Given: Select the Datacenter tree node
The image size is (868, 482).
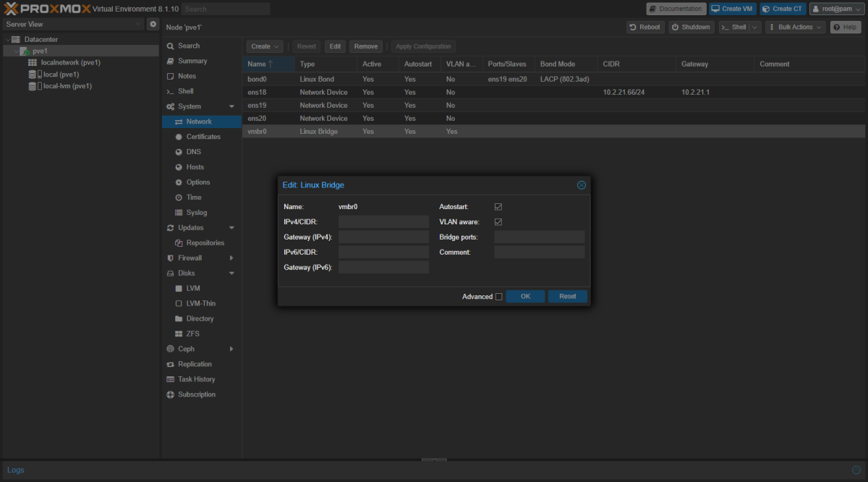Looking at the screenshot, I should click(x=41, y=39).
